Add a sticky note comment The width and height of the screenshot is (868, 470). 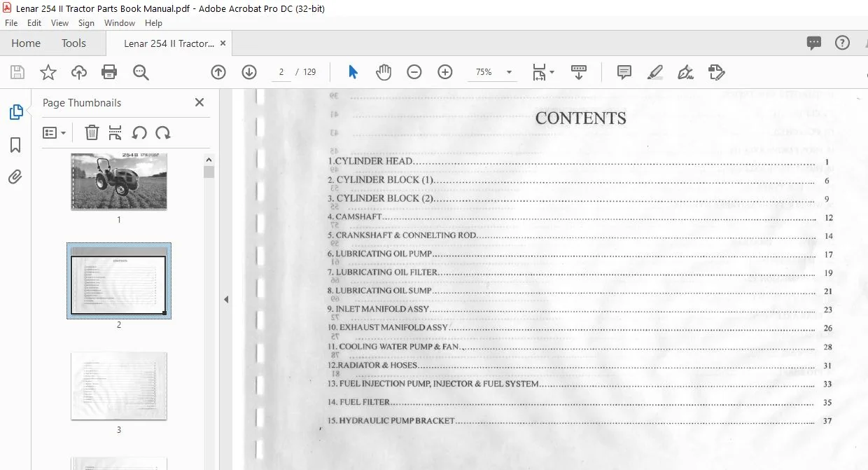point(624,72)
